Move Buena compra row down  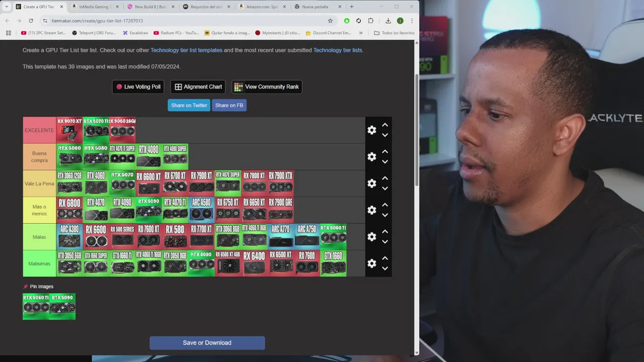tap(385, 162)
